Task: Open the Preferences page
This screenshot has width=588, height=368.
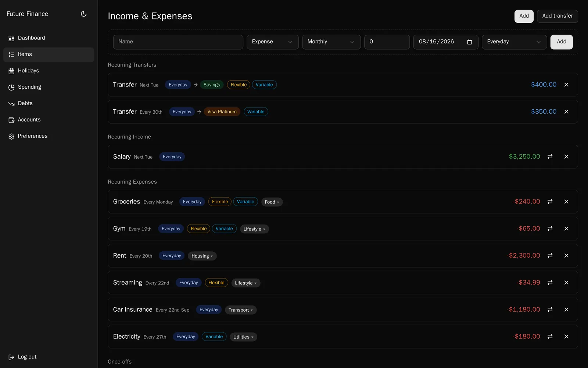Action: coord(49,136)
